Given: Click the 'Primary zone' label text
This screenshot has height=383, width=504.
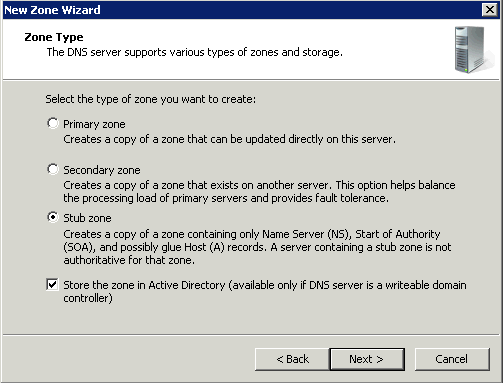Looking at the screenshot, I should click(94, 124).
